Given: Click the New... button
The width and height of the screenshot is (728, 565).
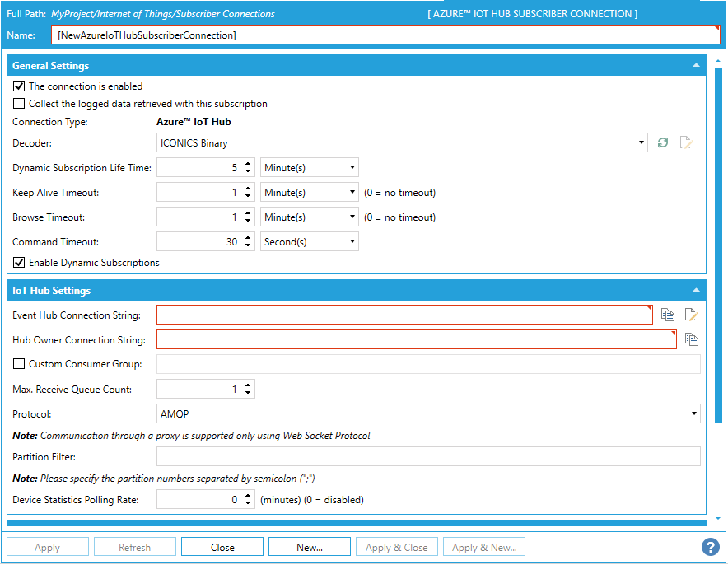Looking at the screenshot, I should coord(309,547).
